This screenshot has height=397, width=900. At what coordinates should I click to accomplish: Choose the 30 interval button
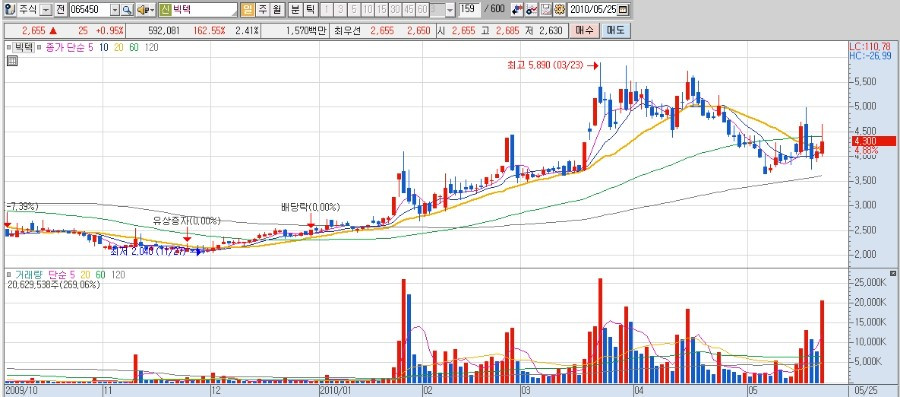coord(395,10)
